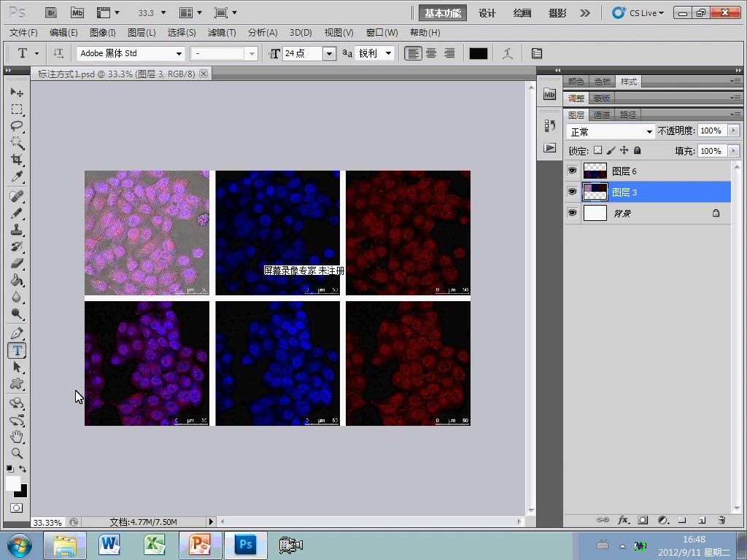This screenshot has height=560, width=747.
Task: Open Excel from the taskbar
Action: click(x=155, y=545)
